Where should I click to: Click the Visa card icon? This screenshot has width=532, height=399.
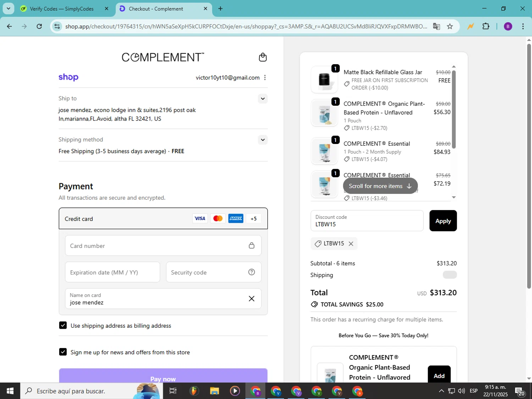pos(200,218)
